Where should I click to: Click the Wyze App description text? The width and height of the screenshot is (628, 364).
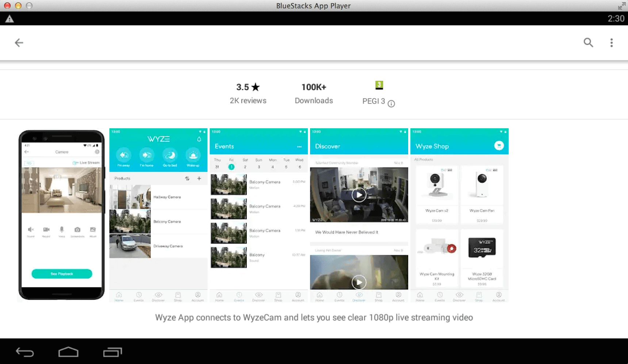314,317
